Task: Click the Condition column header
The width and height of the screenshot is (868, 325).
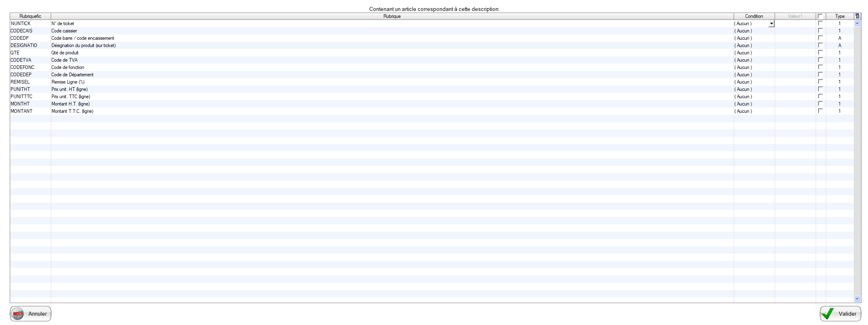Action: 754,16
